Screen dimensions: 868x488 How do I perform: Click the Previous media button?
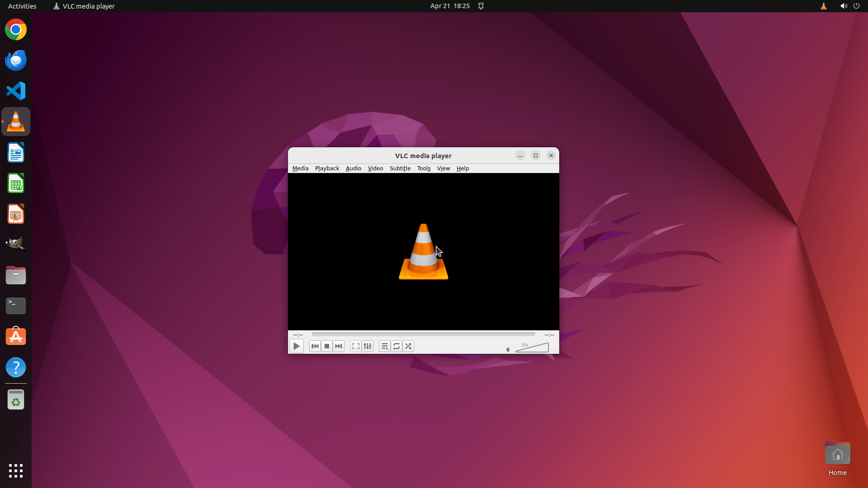[315, 346]
